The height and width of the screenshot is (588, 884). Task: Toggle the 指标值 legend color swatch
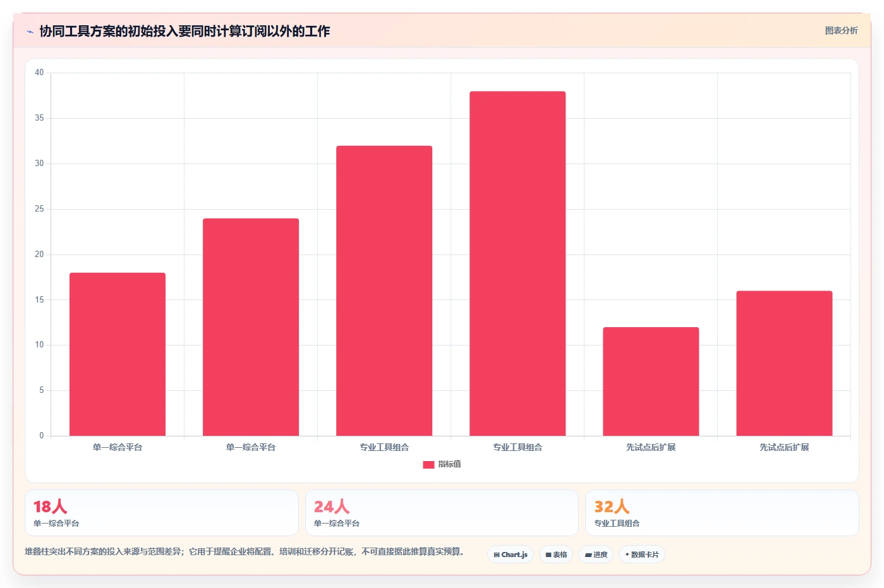point(428,464)
